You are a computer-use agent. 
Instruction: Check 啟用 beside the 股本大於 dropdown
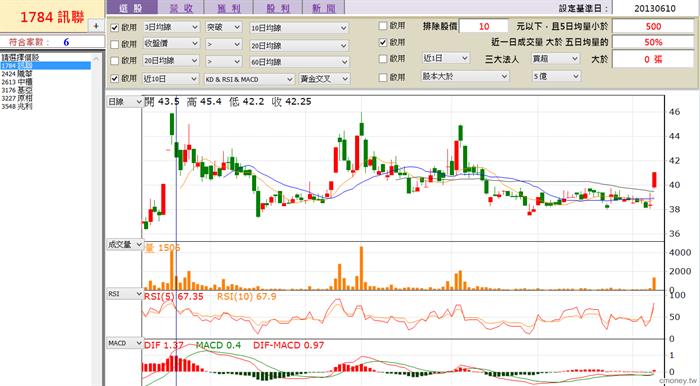pos(383,78)
